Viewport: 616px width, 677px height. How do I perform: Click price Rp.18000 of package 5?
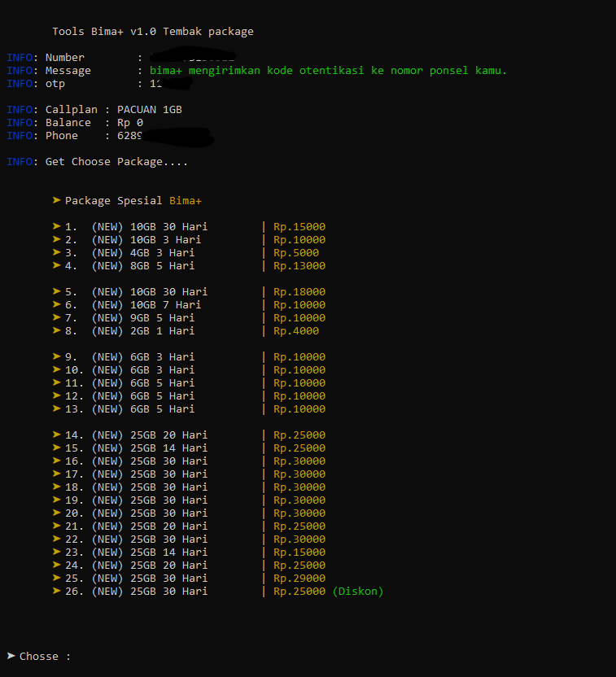pos(299,292)
